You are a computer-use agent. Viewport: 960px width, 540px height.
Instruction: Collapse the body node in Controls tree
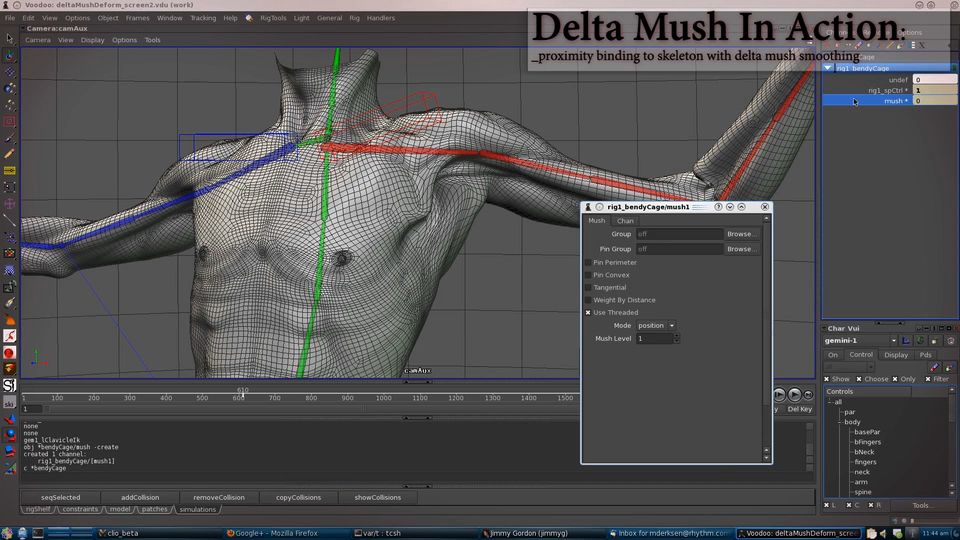840,422
